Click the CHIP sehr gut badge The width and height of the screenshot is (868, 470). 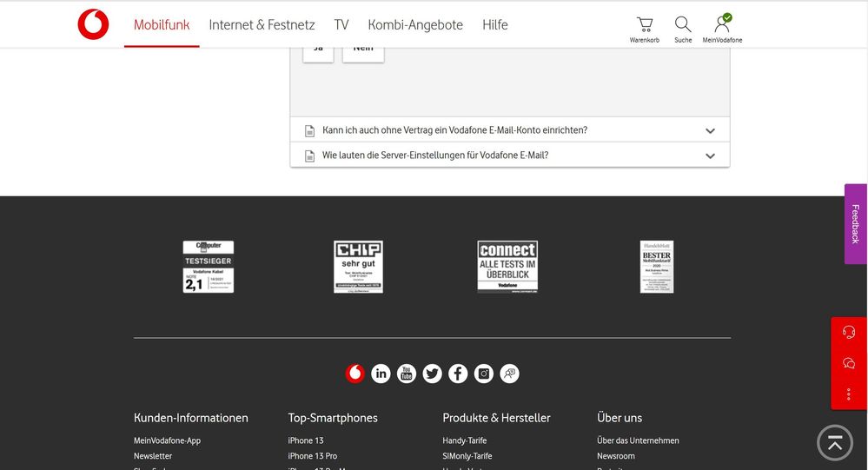click(358, 267)
